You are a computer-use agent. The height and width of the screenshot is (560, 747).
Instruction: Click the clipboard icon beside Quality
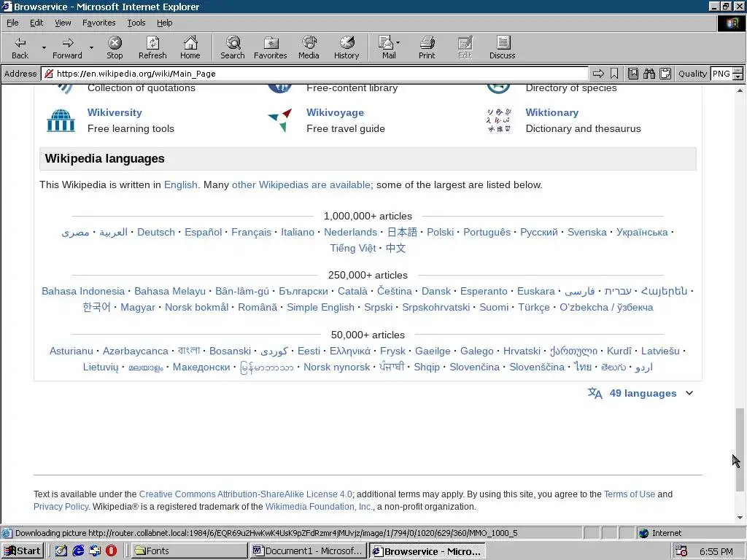(665, 74)
